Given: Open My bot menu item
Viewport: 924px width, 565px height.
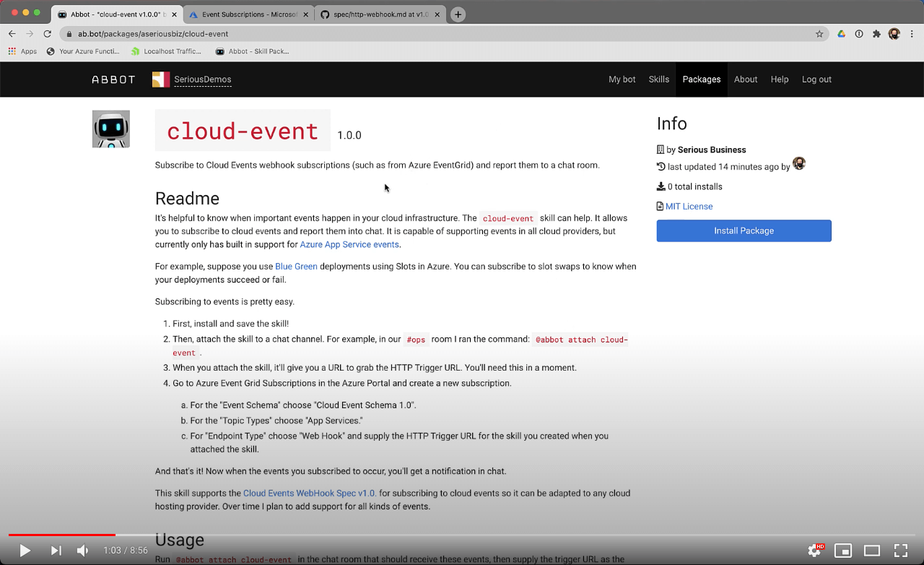Looking at the screenshot, I should click(x=622, y=79).
